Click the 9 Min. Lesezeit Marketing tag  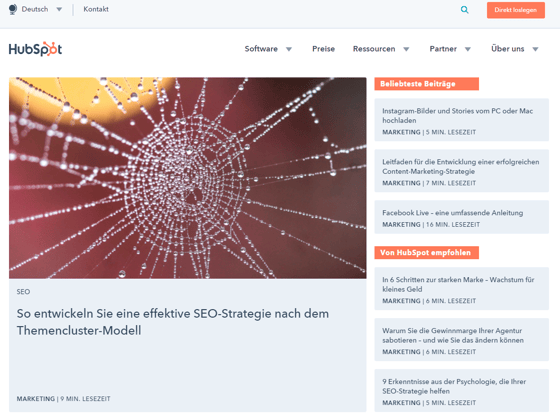pos(63,399)
